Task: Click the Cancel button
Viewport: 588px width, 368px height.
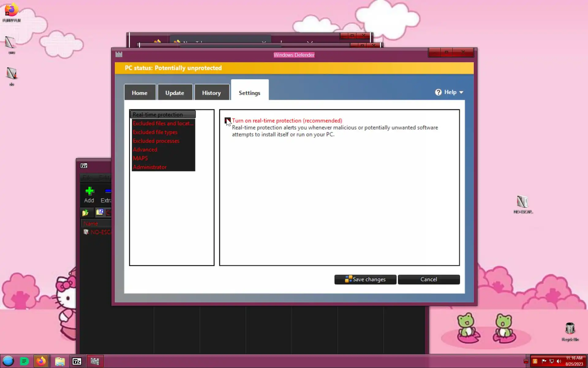Action: 428,279
